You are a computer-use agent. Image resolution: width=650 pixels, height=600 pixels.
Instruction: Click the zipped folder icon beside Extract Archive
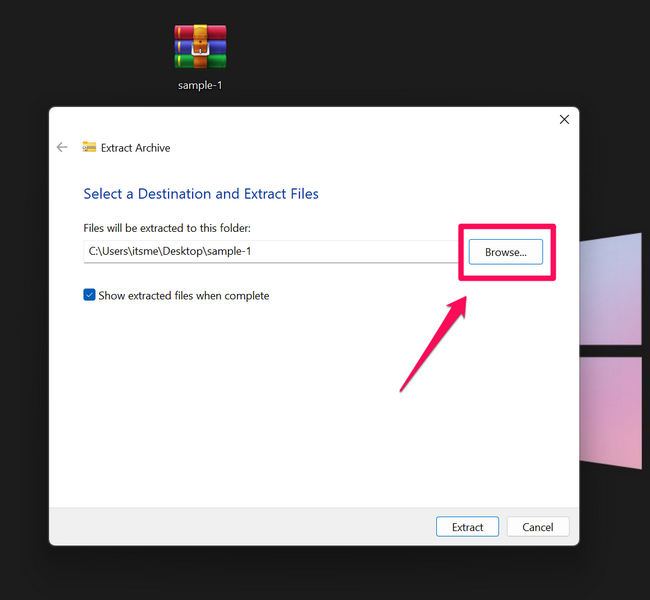click(89, 147)
